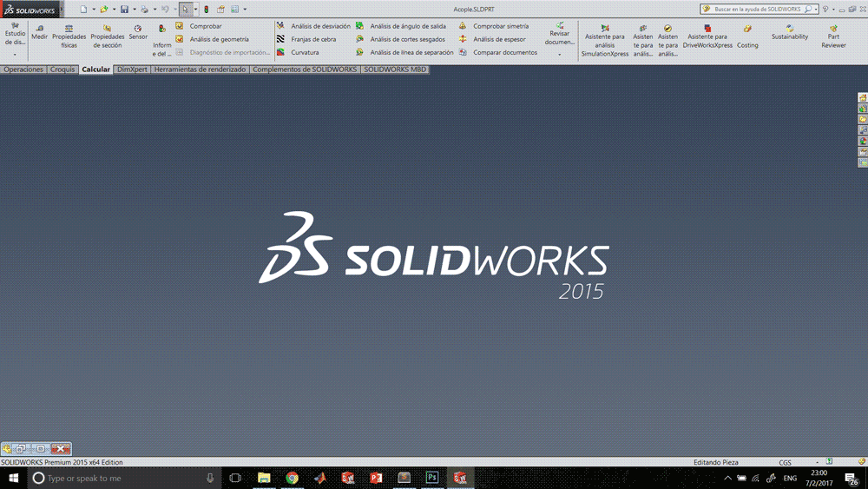Click the 'Editando Pieza' status text
Image resolution: width=868 pixels, height=489 pixels.
(716, 462)
